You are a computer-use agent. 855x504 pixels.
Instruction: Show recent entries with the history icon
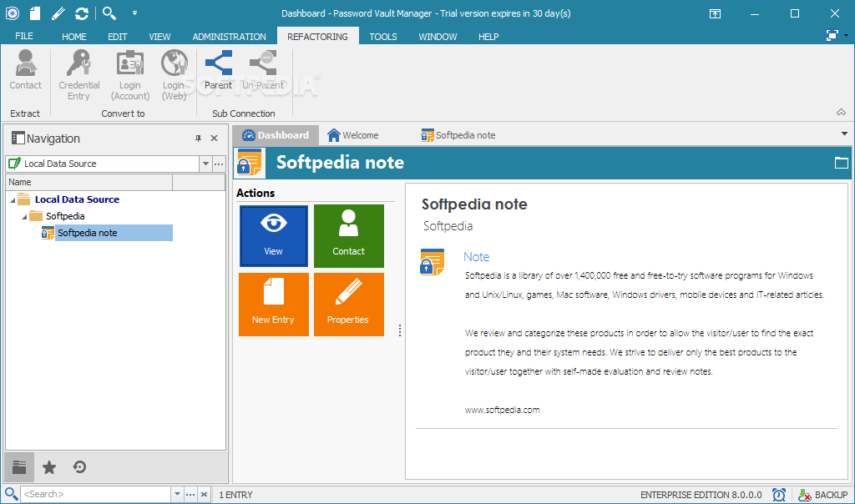point(79,467)
